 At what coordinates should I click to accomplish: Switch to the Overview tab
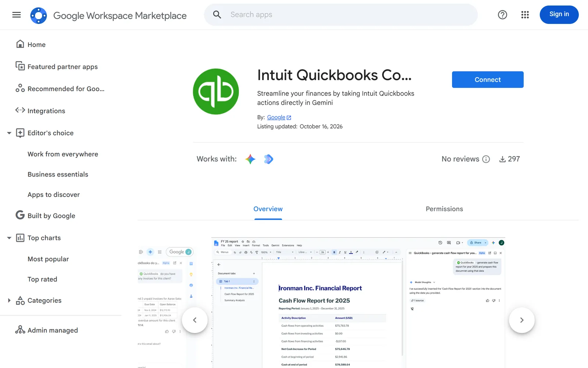(x=268, y=209)
